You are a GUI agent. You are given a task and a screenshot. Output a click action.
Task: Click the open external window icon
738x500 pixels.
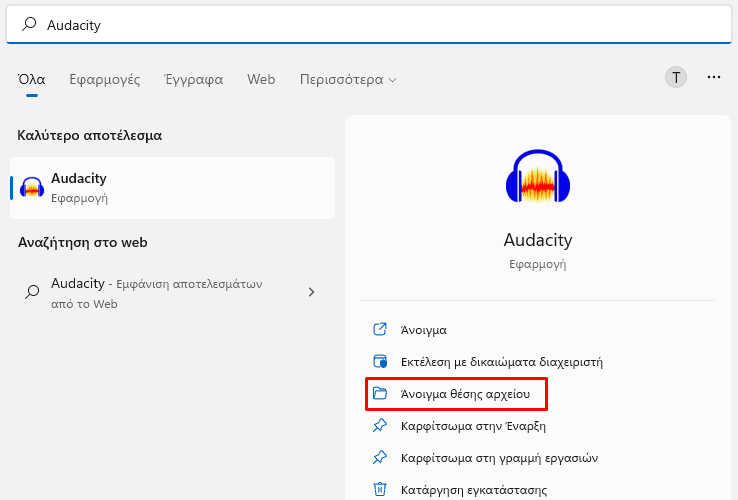380,329
